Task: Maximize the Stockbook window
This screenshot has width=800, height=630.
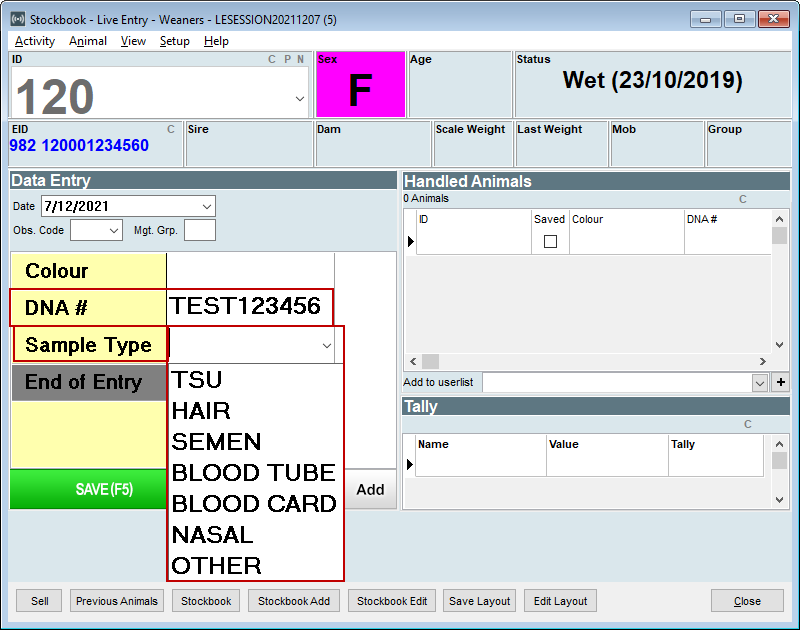Action: pos(739,19)
